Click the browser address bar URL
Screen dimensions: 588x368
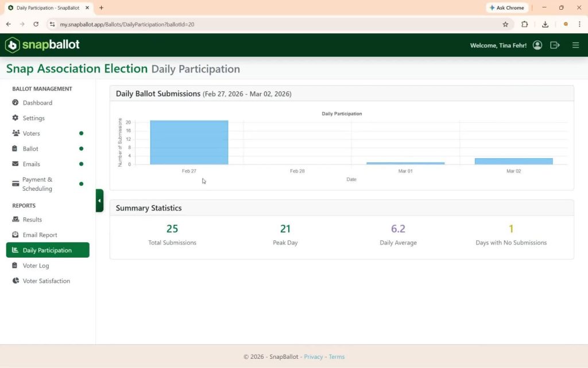[x=127, y=24]
